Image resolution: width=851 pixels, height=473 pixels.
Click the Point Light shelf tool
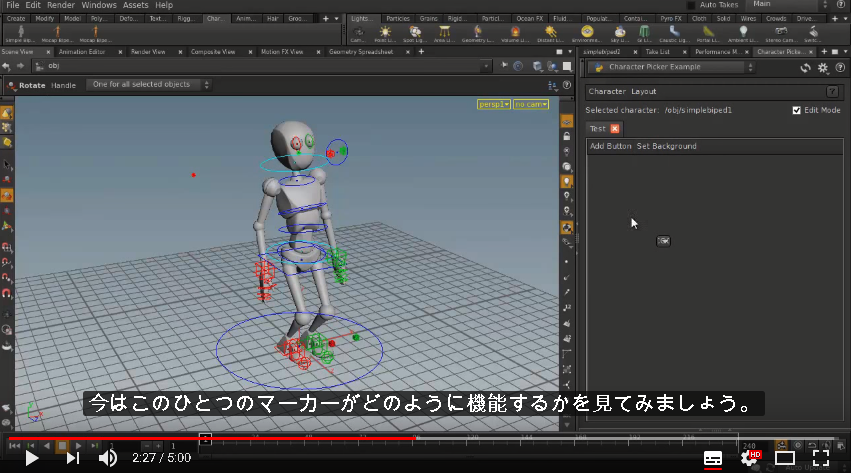click(385, 34)
